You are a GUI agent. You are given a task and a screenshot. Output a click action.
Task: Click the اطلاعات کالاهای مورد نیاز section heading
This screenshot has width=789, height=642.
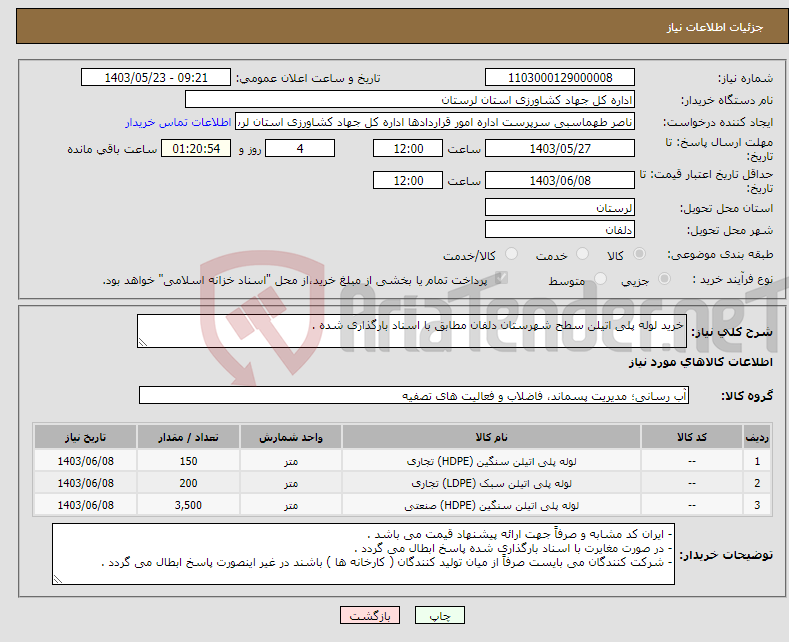[x=700, y=362]
